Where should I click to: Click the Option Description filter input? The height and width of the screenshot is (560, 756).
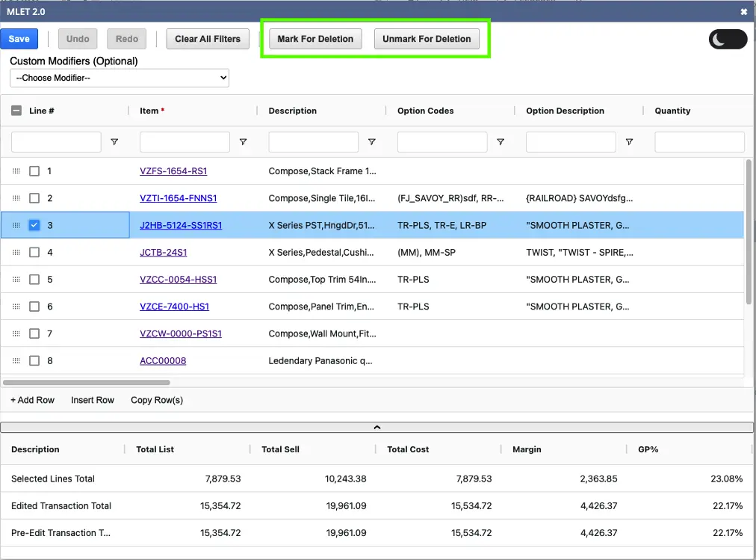pyautogui.click(x=571, y=142)
